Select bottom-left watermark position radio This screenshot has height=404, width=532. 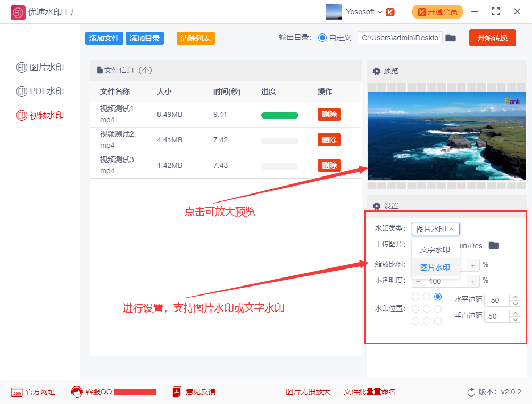pyautogui.click(x=415, y=321)
